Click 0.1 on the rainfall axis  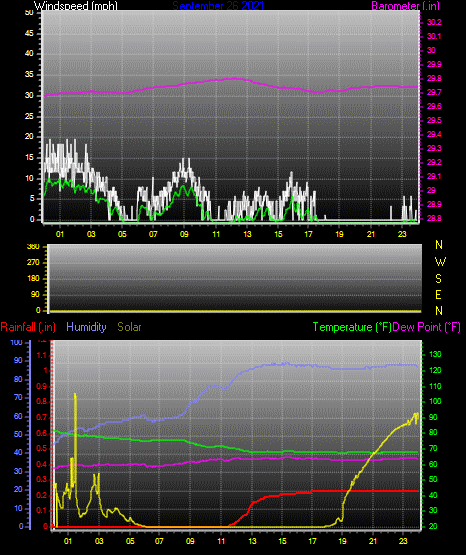point(42,510)
